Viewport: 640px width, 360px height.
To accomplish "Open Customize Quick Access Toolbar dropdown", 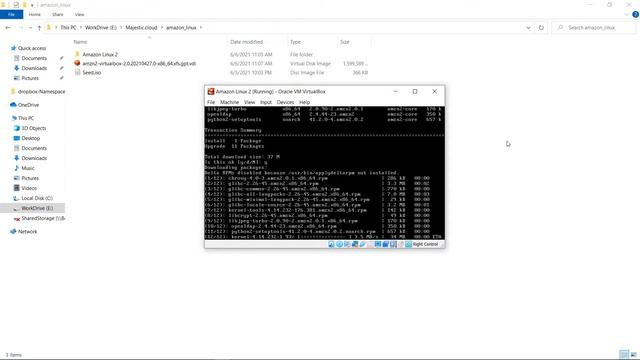I will pyautogui.click(x=32, y=5).
